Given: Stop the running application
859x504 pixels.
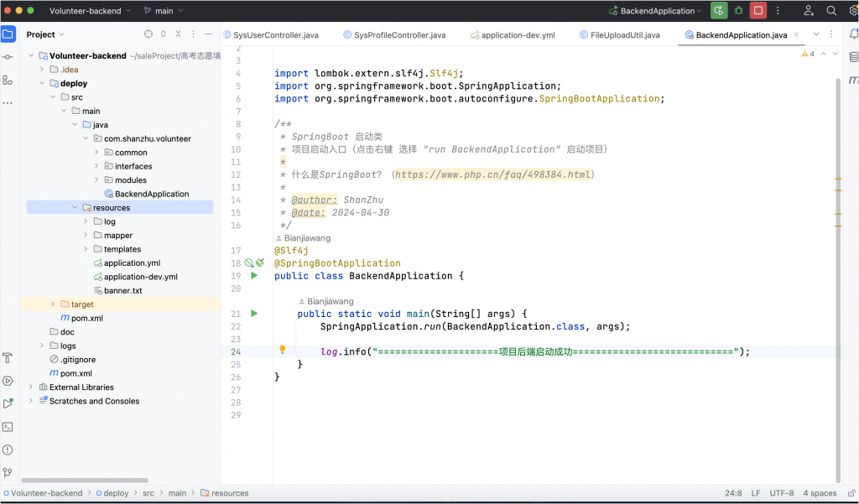Looking at the screenshot, I should (758, 11).
